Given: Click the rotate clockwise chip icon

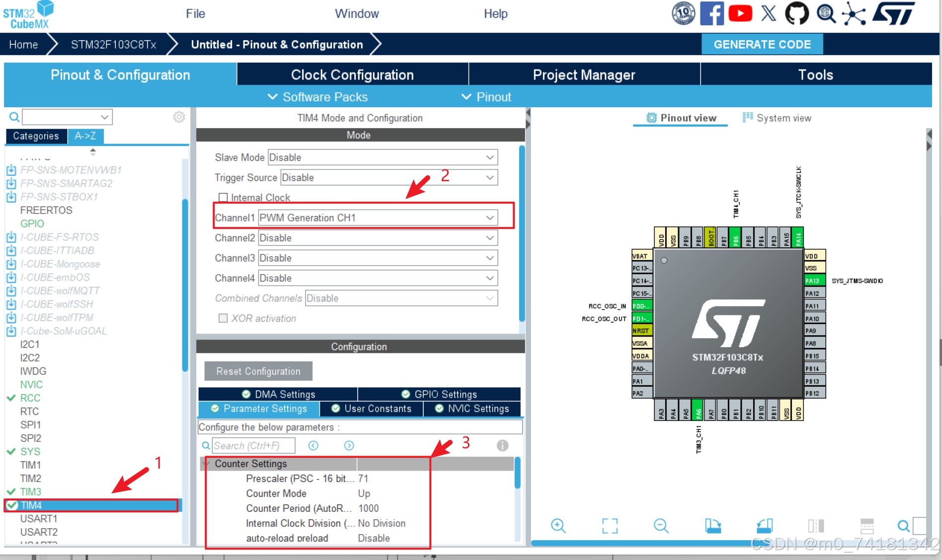Looking at the screenshot, I should (713, 525).
